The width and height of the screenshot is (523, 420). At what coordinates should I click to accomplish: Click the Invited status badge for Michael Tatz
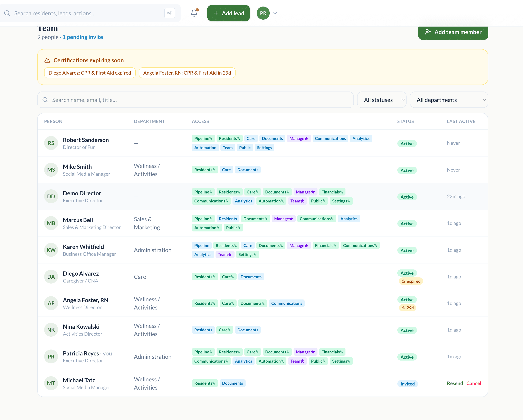point(407,384)
